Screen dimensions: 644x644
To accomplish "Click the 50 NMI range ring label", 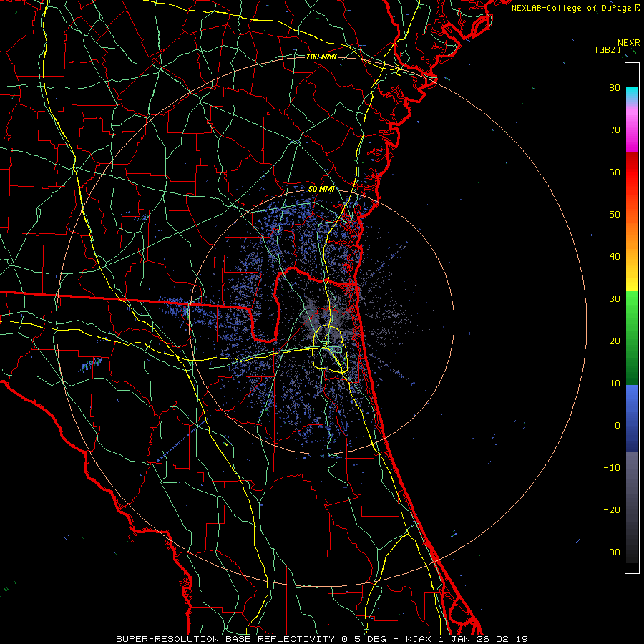I will (321, 190).
